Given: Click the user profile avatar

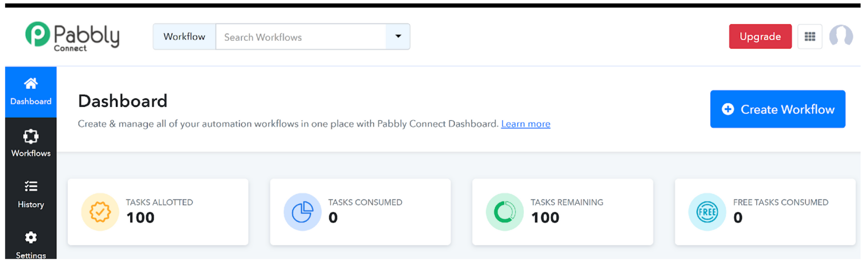Looking at the screenshot, I should [x=841, y=36].
